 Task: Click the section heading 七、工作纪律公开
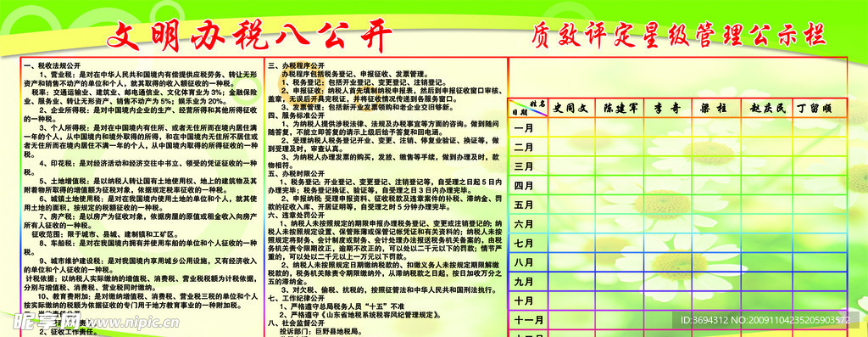click(x=296, y=298)
